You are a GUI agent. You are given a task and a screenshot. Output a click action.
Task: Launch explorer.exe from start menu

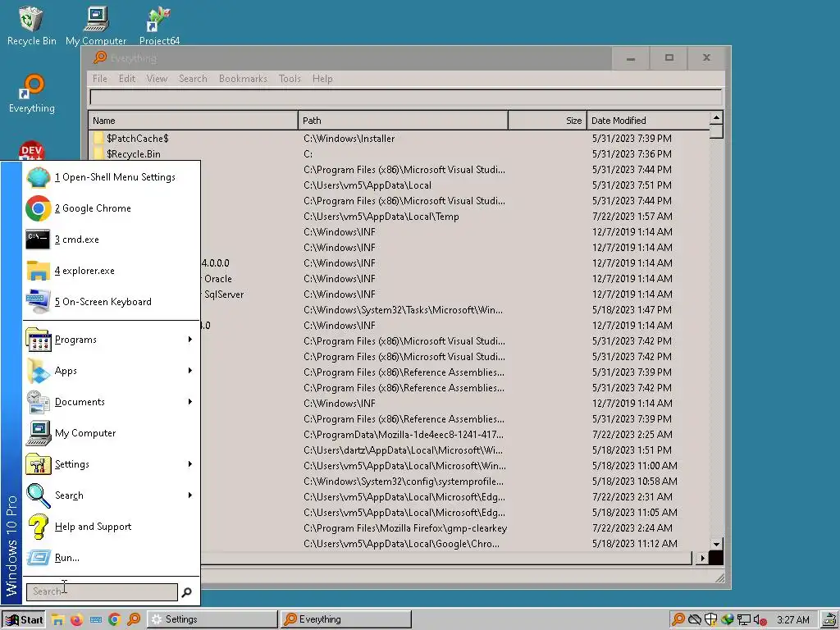pyautogui.click(x=112, y=271)
